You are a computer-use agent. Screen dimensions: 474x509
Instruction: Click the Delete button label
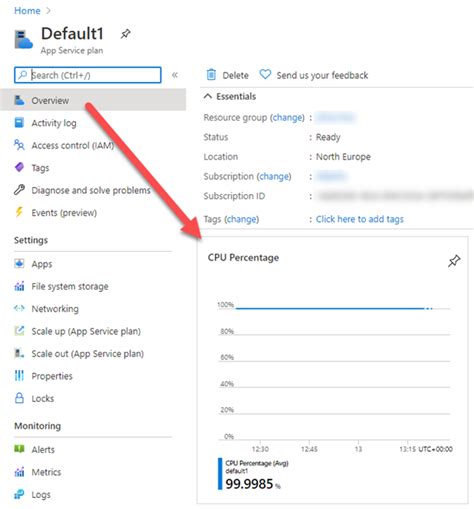236,75
